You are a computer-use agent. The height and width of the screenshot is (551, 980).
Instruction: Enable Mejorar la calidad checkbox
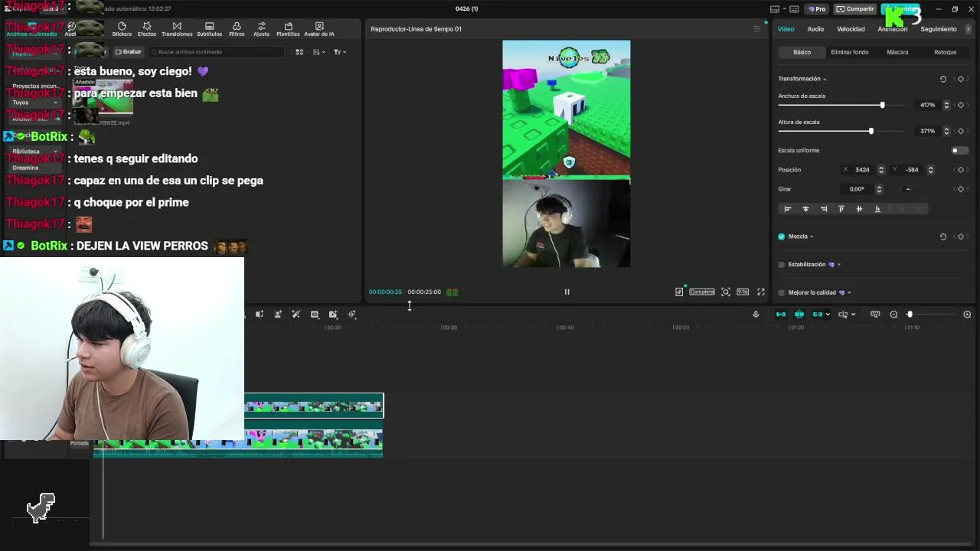[782, 292]
